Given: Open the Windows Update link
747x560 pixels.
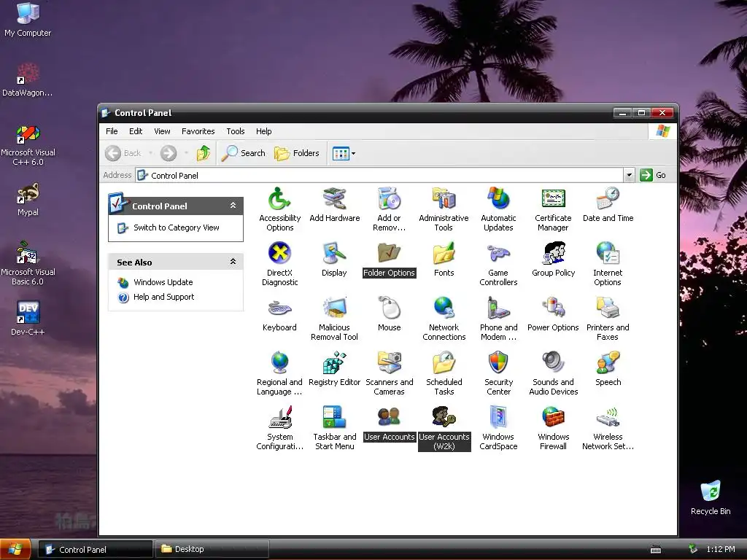Looking at the screenshot, I should click(163, 282).
